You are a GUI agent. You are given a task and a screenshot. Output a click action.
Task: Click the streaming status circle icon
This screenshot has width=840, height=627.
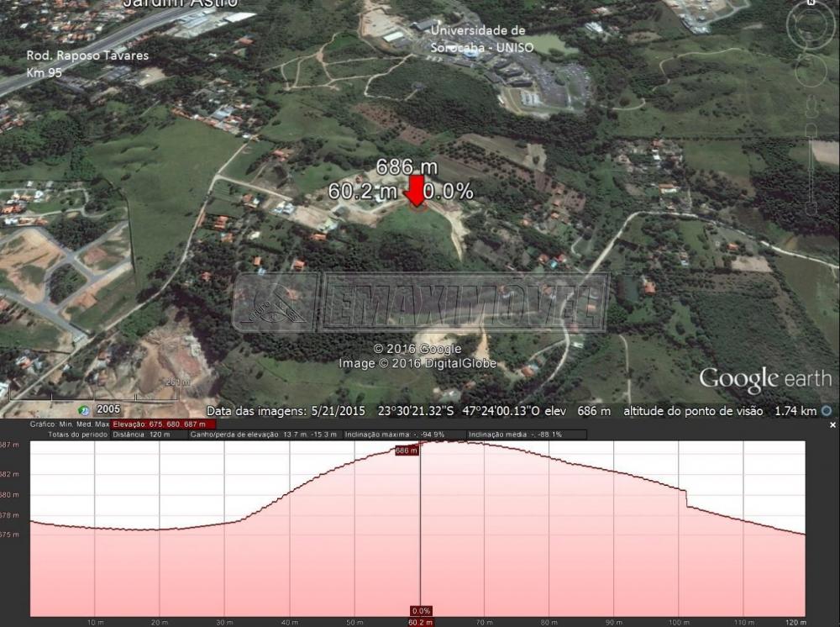(x=827, y=411)
